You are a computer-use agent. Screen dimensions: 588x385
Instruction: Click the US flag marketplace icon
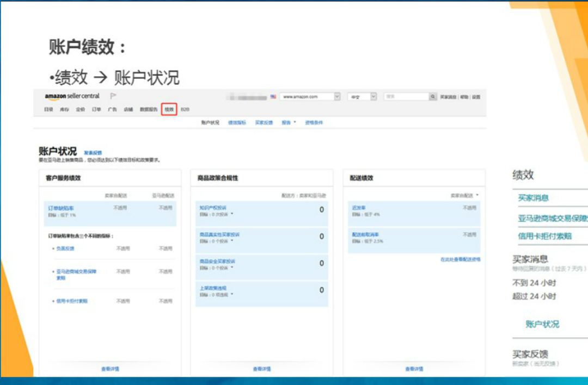tap(273, 97)
